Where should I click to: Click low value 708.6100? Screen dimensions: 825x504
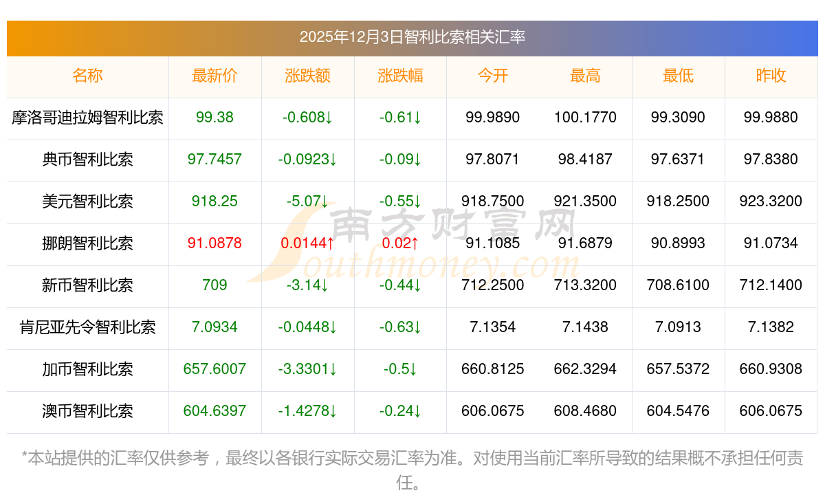click(x=678, y=285)
